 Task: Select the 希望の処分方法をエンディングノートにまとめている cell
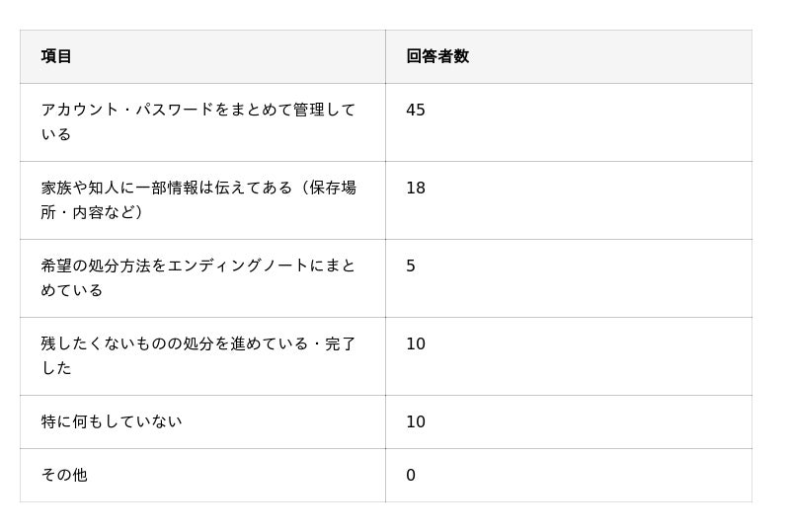pyautogui.click(x=197, y=277)
